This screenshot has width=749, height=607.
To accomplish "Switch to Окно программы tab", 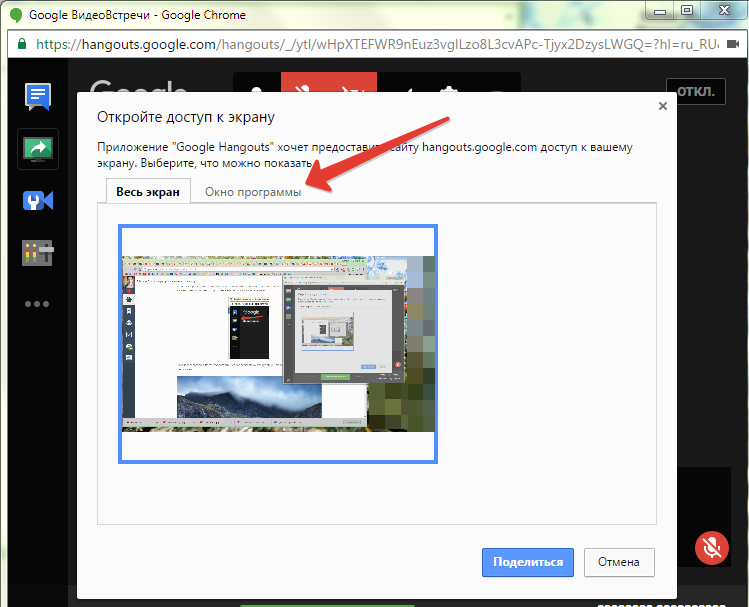I will [253, 192].
